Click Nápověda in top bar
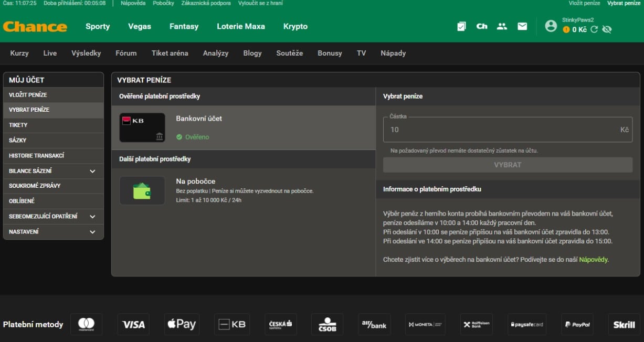644x342 pixels. pos(133,3)
